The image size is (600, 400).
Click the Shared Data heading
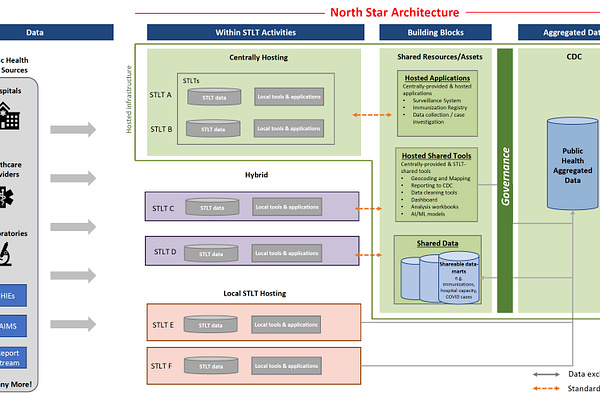click(x=437, y=243)
